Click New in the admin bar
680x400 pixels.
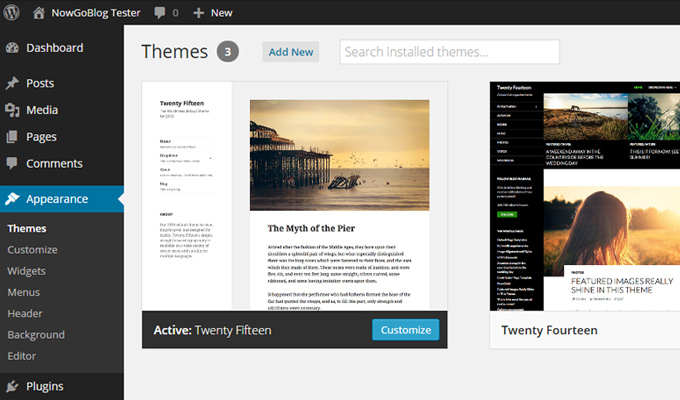[222, 13]
